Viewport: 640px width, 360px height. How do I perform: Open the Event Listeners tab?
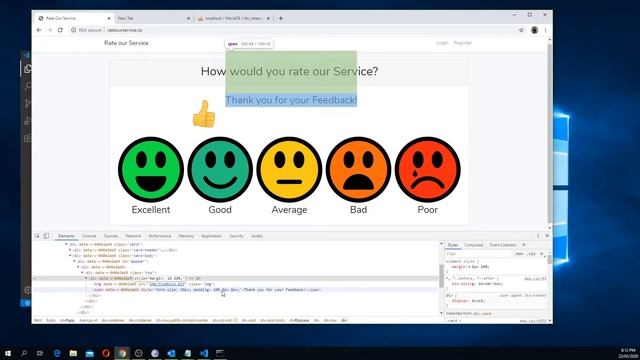click(x=502, y=245)
